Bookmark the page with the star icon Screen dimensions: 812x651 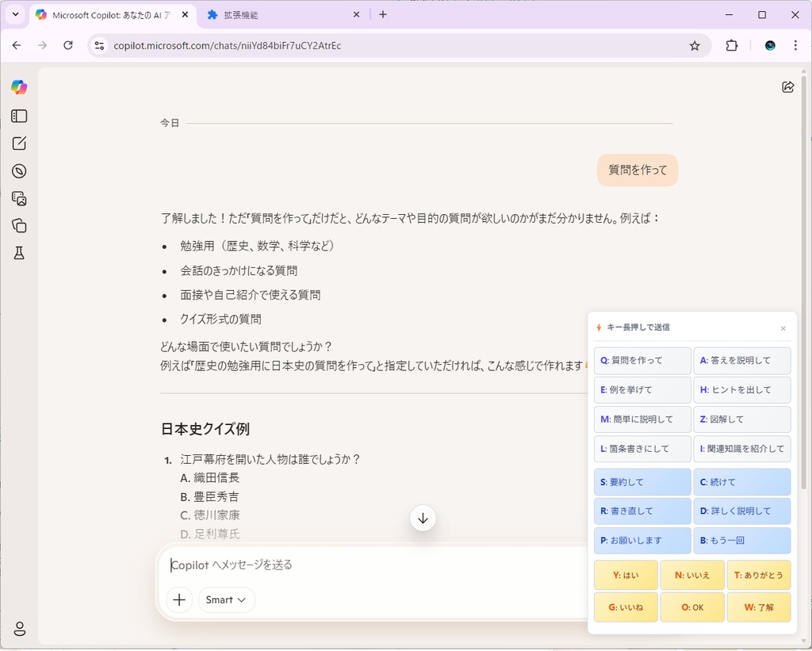click(695, 45)
